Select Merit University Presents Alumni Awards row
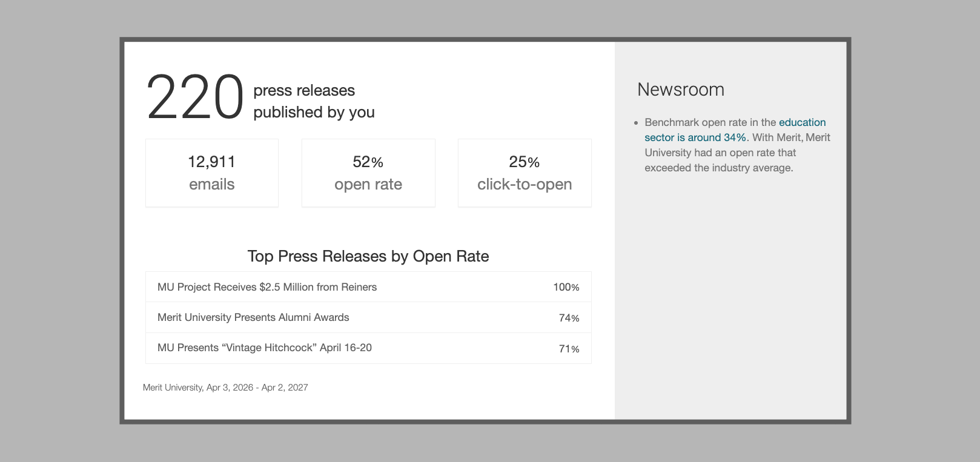The image size is (980, 462). 253,317
